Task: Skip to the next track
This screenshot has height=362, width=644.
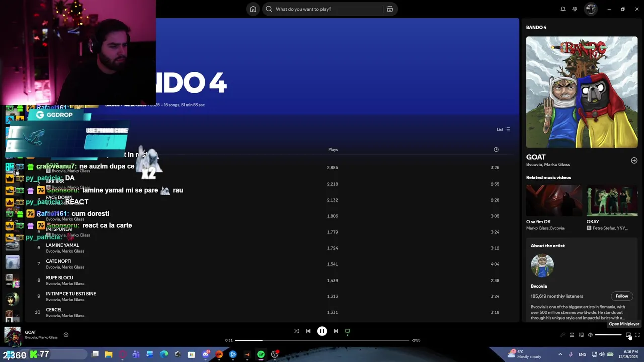Action: tap(336, 331)
